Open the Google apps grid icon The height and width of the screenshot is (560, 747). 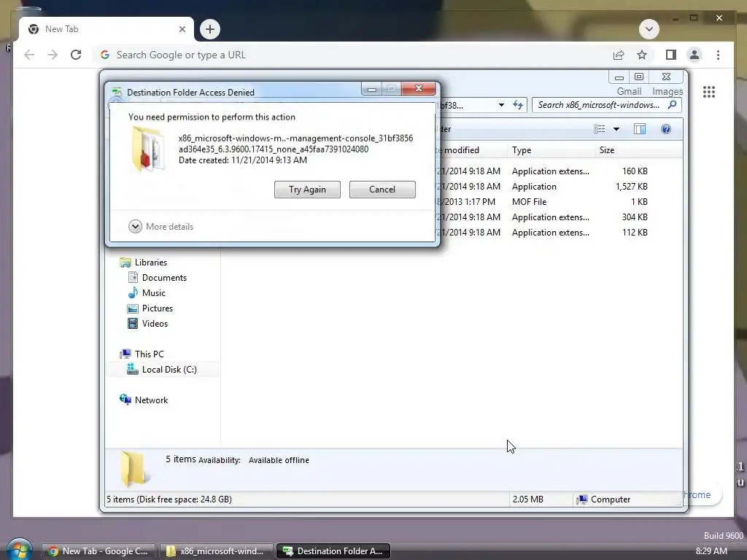709,91
